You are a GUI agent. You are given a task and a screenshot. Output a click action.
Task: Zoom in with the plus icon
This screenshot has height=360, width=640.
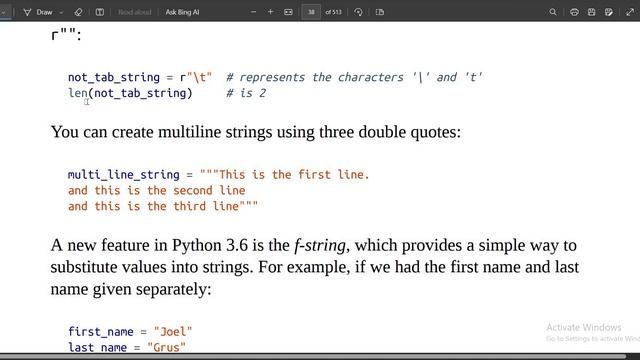[270, 12]
